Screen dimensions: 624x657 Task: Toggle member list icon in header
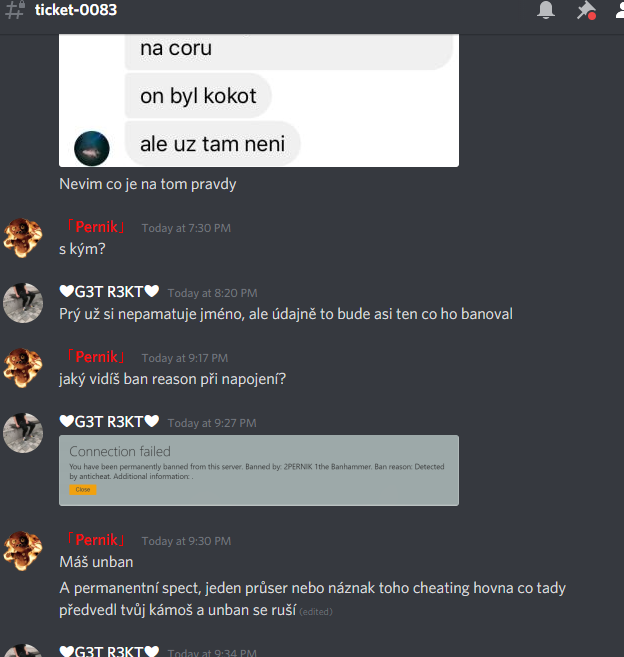pos(620,10)
